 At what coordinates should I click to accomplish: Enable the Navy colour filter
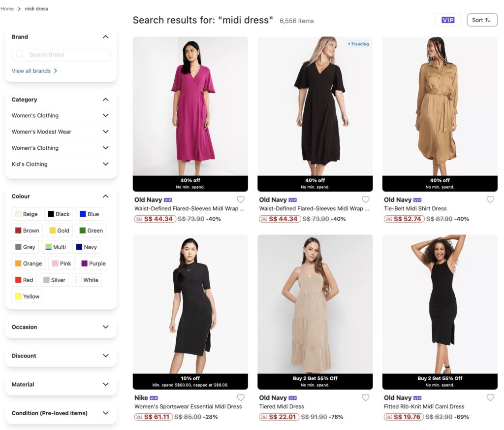86,247
